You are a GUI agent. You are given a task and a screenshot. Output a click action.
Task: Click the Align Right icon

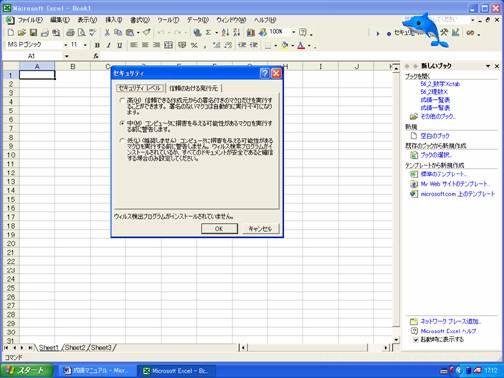[156, 45]
